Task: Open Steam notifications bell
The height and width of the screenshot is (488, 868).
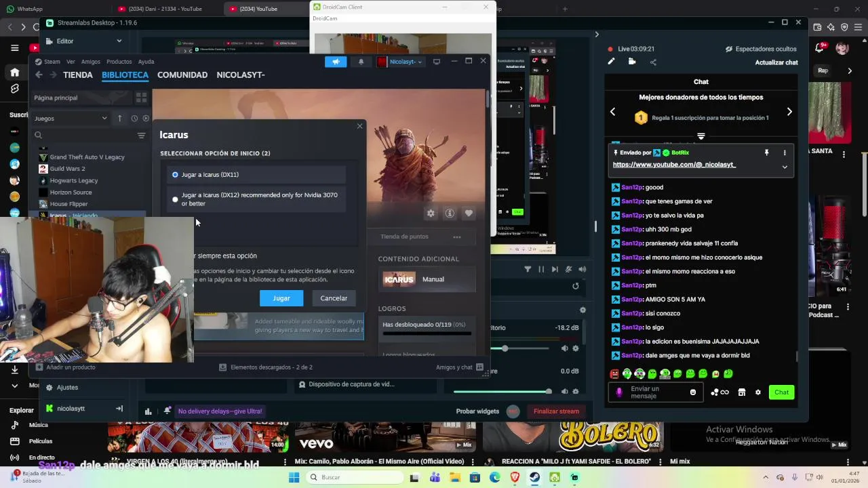Action: (x=361, y=62)
